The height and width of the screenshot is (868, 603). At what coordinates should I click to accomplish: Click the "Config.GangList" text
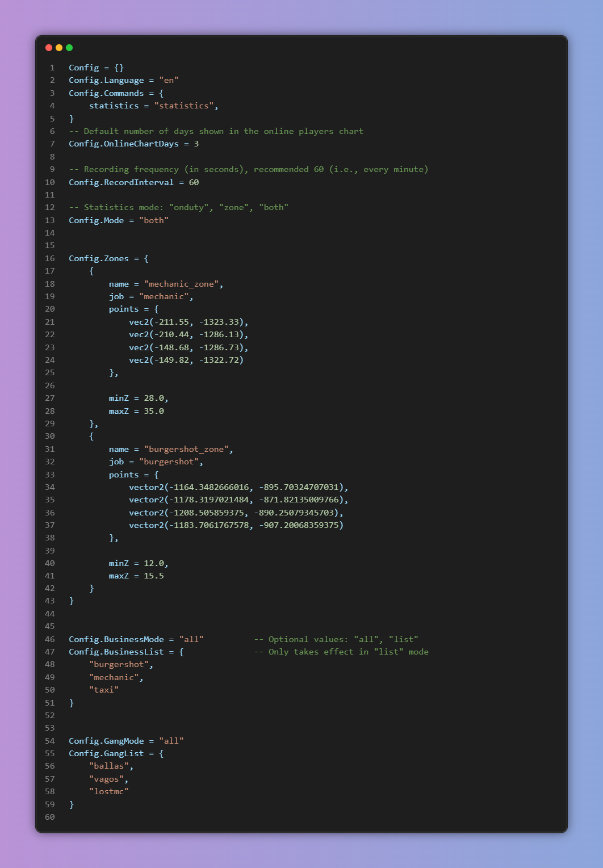point(106,753)
